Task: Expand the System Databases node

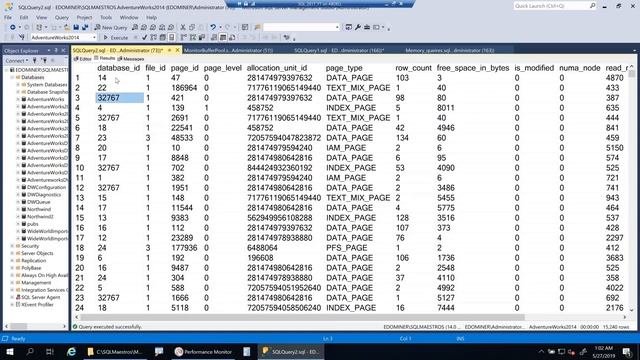Action: (x=18, y=84)
